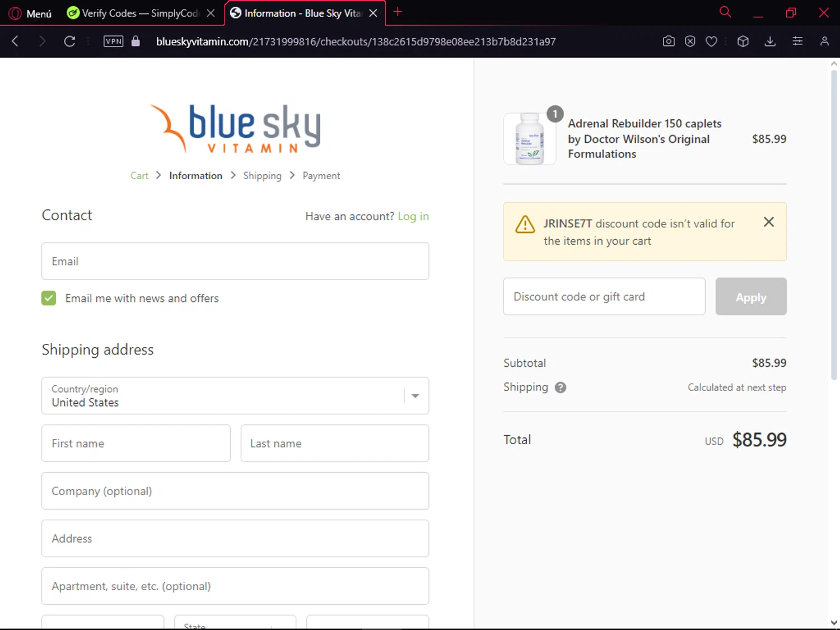Click the scroll down arrow

834,623
